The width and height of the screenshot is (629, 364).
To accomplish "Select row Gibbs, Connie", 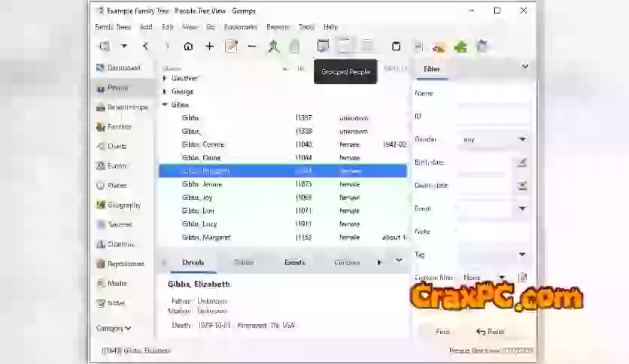I will (283, 144).
